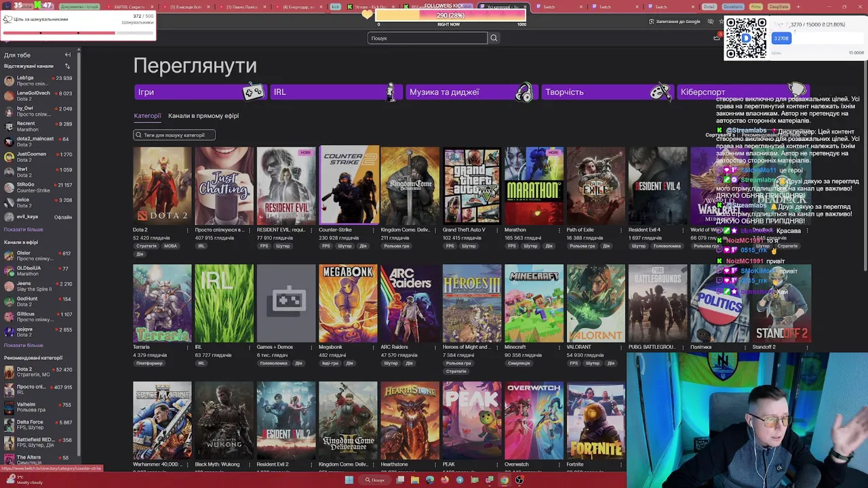Viewport: 868px width, 488px height.
Task: Click the tag search field Теги для пошуку
Action: 174,135
